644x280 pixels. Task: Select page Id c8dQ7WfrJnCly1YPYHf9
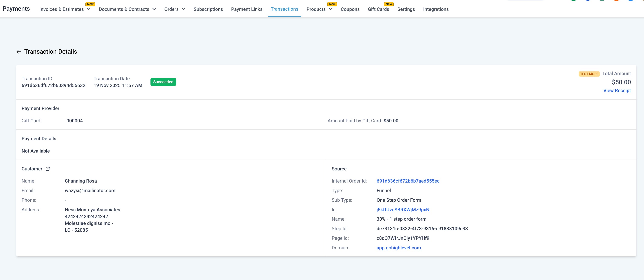click(x=403, y=238)
